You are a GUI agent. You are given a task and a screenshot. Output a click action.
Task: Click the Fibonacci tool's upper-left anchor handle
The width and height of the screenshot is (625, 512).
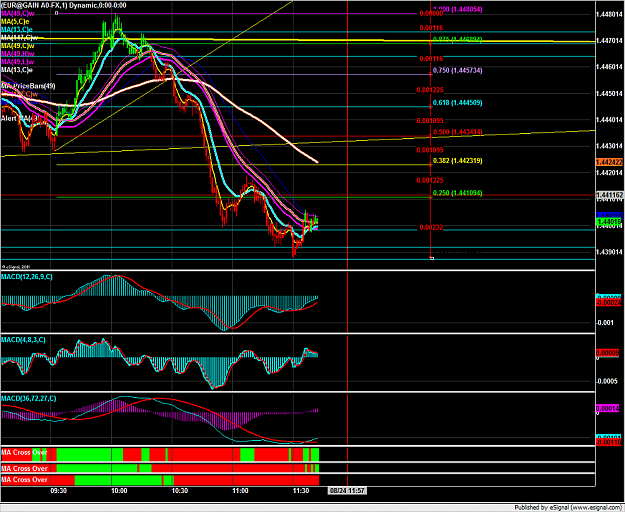57,13
